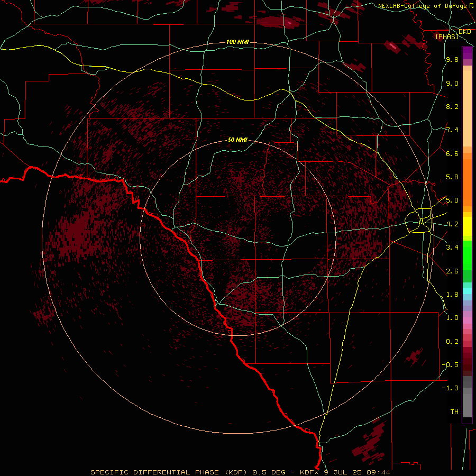
Task: Click the DKD label at top right
Action: [x=465, y=32]
